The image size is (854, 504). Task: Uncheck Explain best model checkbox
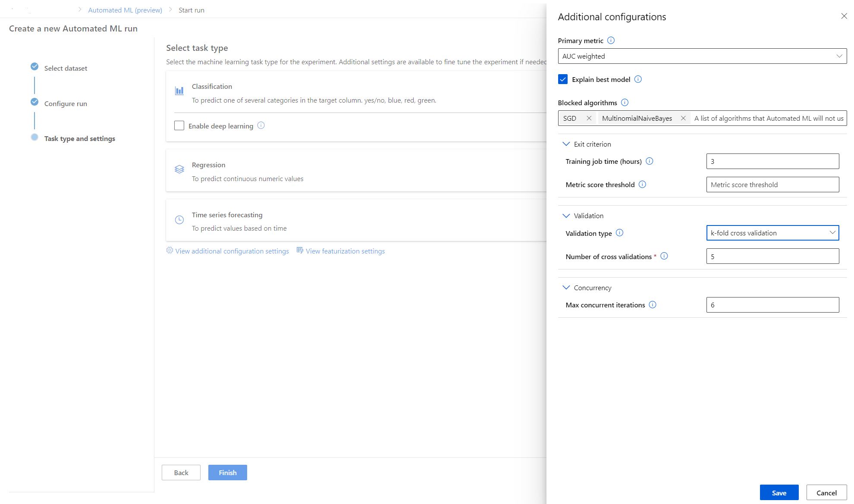[x=562, y=79]
